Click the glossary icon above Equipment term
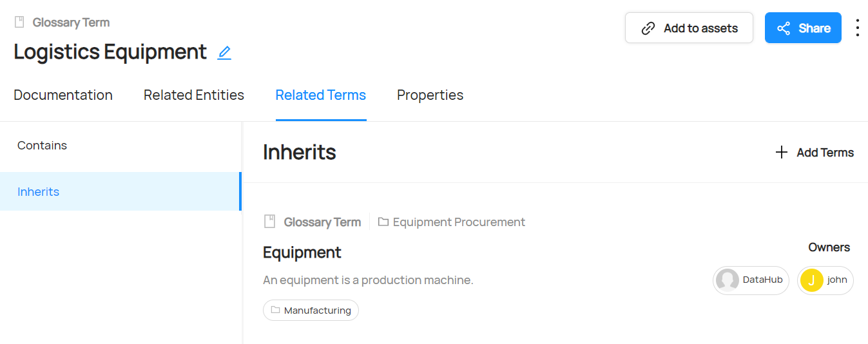Screen dimensions: 868x344 click(x=270, y=222)
